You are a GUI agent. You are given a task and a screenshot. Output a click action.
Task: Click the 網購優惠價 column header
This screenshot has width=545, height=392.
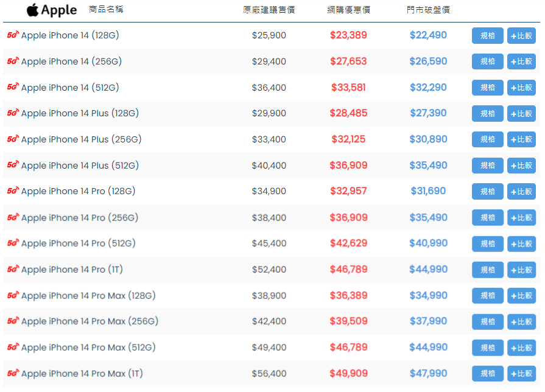pyautogui.click(x=348, y=10)
